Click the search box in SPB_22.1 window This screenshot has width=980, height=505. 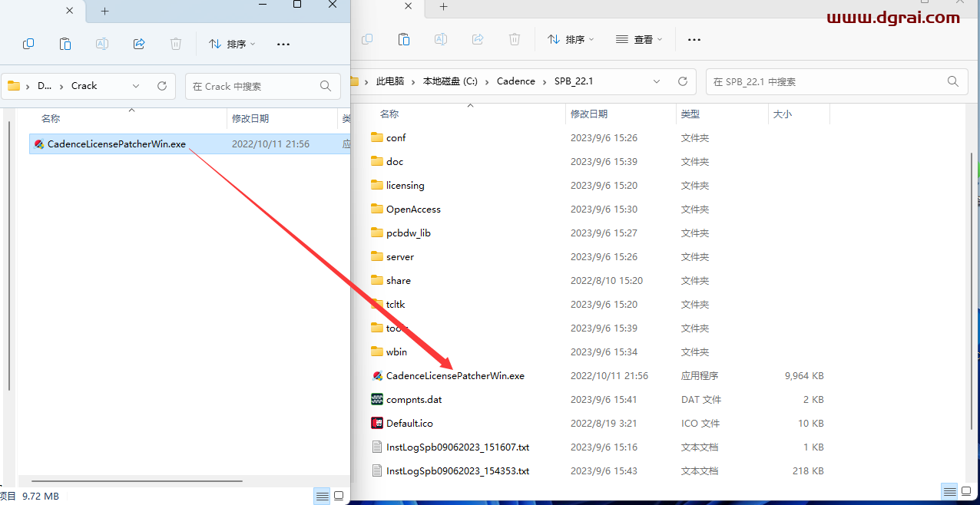pyautogui.click(x=836, y=81)
